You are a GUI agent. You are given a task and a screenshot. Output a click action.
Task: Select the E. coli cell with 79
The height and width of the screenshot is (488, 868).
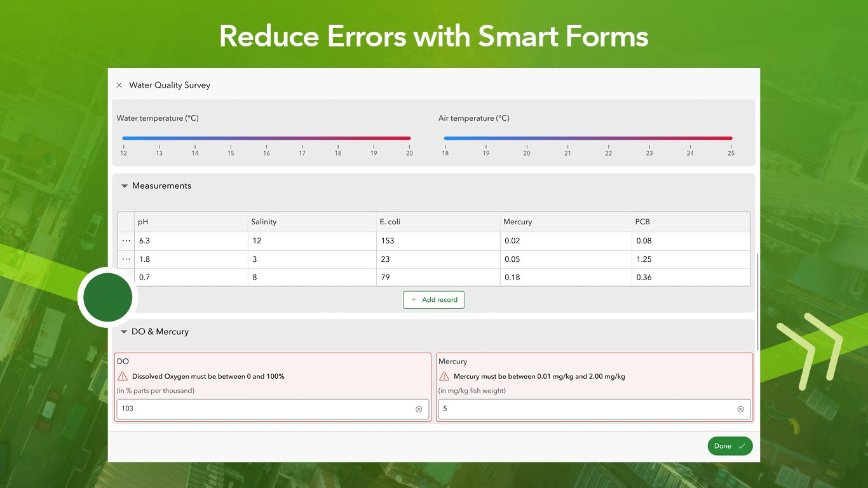[x=438, y=277]
